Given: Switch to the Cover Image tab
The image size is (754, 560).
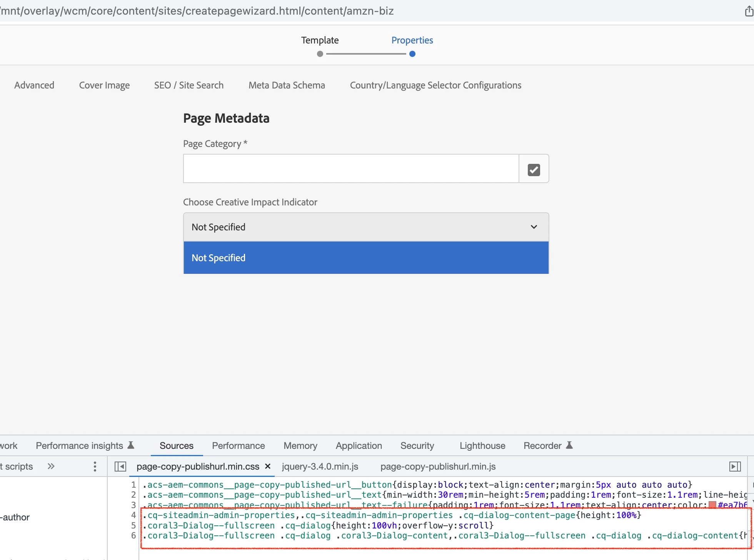Looking at the screenshot, I should 104,85.
